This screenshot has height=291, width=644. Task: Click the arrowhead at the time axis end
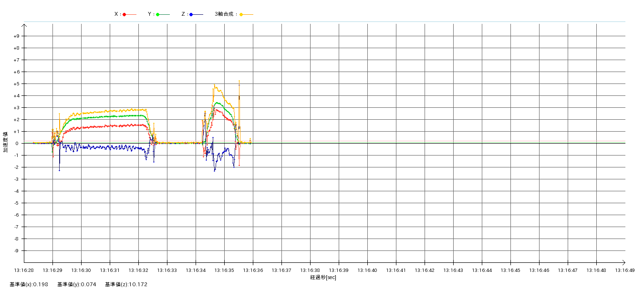[623, 262]
